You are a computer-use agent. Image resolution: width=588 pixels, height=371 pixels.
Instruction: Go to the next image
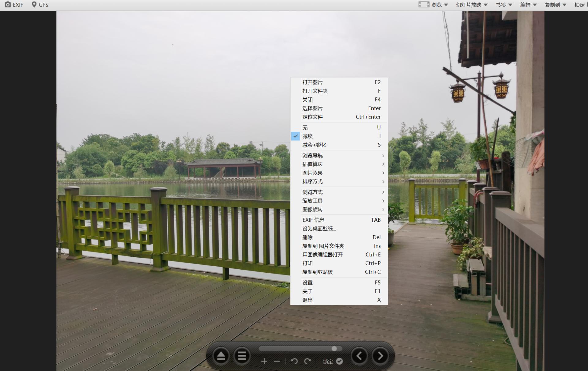380,356
